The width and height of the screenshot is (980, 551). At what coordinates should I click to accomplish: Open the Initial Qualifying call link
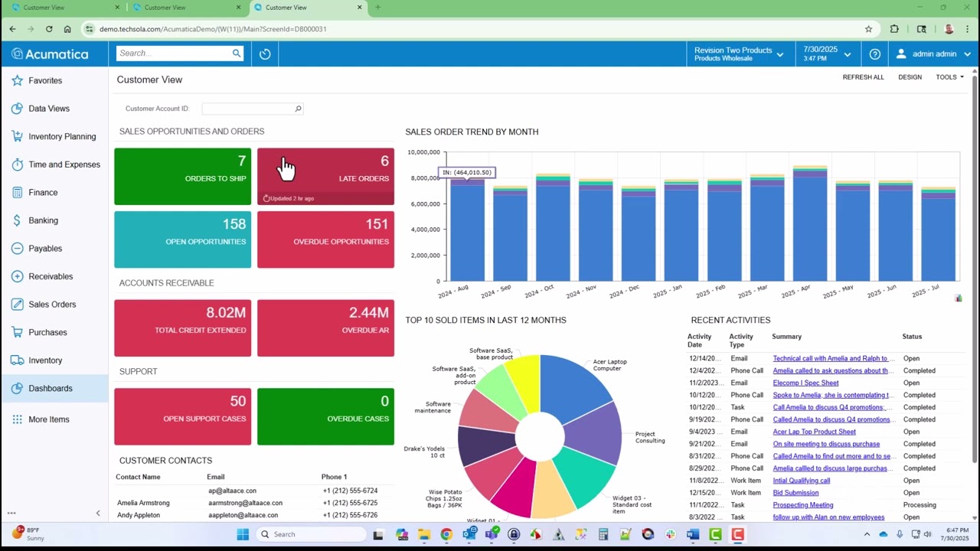pyautogui.click(x=802, y=481)
